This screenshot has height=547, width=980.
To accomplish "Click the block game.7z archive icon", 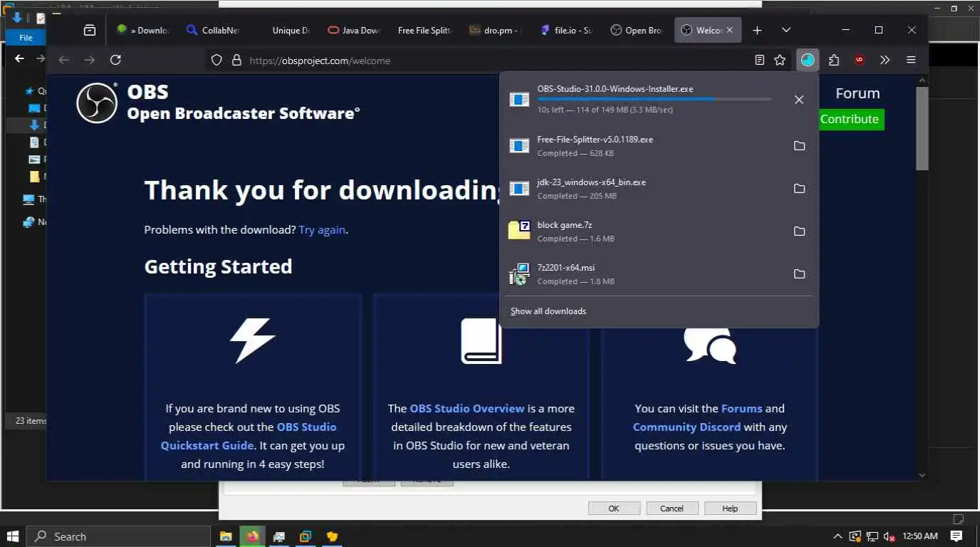I will (x=519, y=230).
